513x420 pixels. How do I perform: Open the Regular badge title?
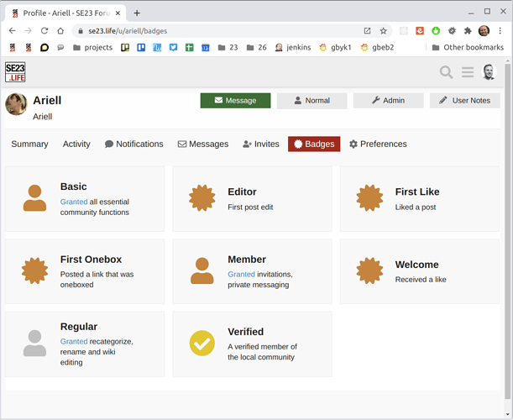tap(79, 327)
